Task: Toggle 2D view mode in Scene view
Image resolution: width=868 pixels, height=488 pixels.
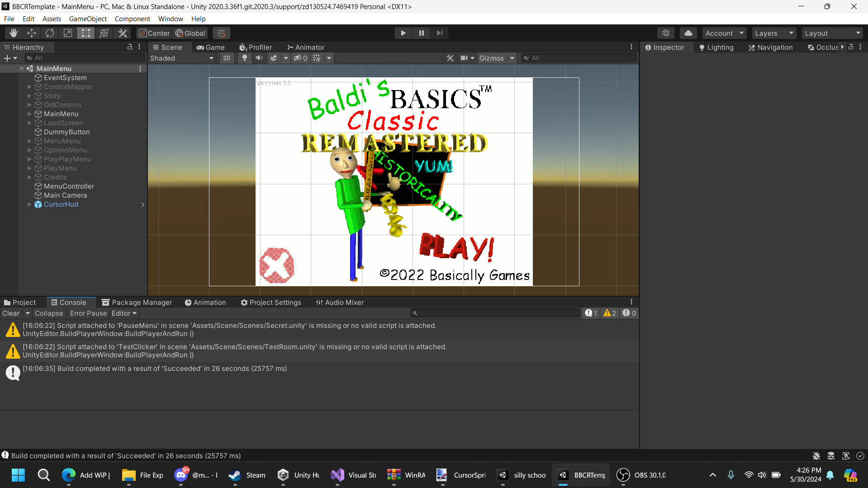Action: pos(226,58)
